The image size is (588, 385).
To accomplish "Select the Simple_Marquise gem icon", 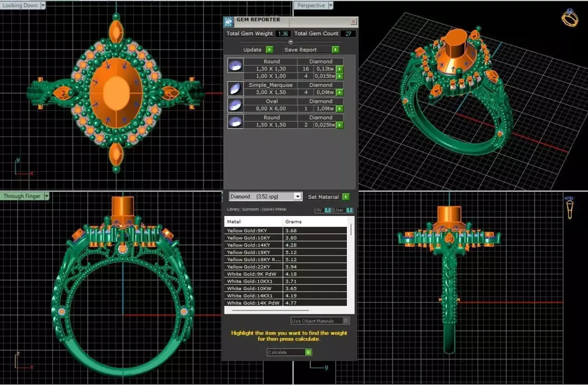I will (235, 89).
